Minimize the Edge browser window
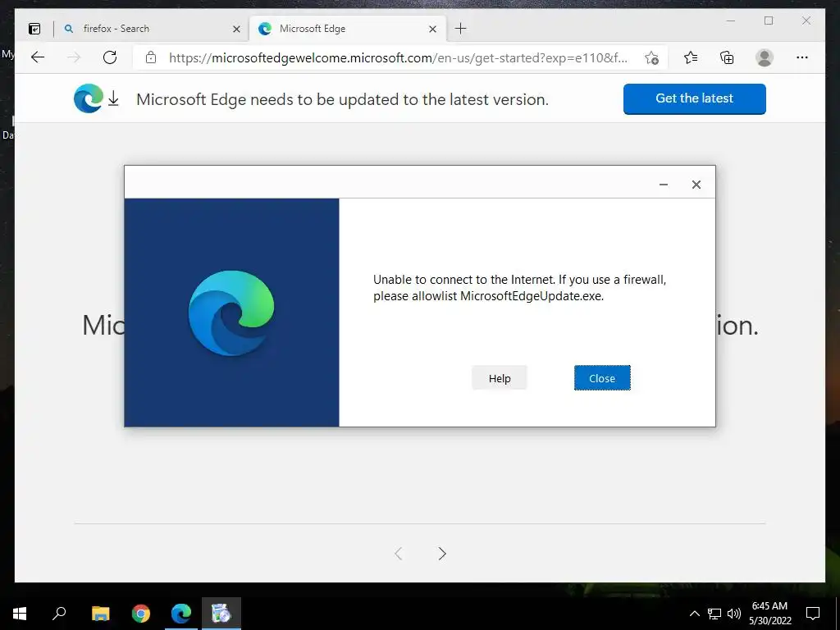 pyautogui.click(x=731, y=21)
